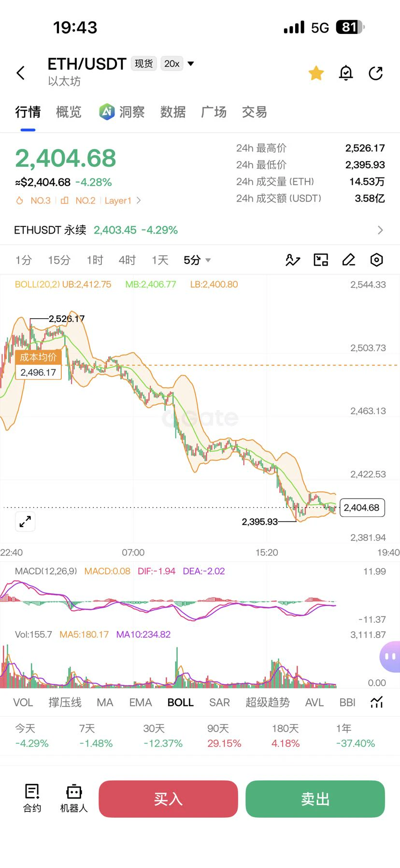This screenshot has height=868, width=400.
Task: Tap the green 卖出 sell button
Action: pyautogui.click(x=315, y=799)
